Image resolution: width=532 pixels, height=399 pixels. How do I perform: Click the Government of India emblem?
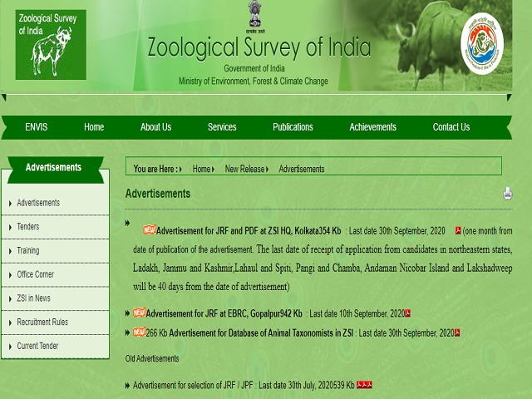click(255, 17)
